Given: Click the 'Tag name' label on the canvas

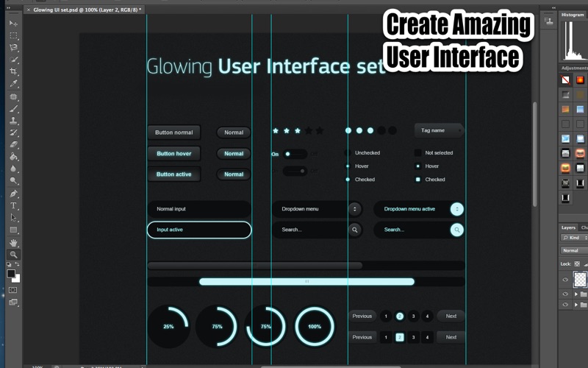Looking at the screenshot, I should pyautogui.click(x=439, y=130).
